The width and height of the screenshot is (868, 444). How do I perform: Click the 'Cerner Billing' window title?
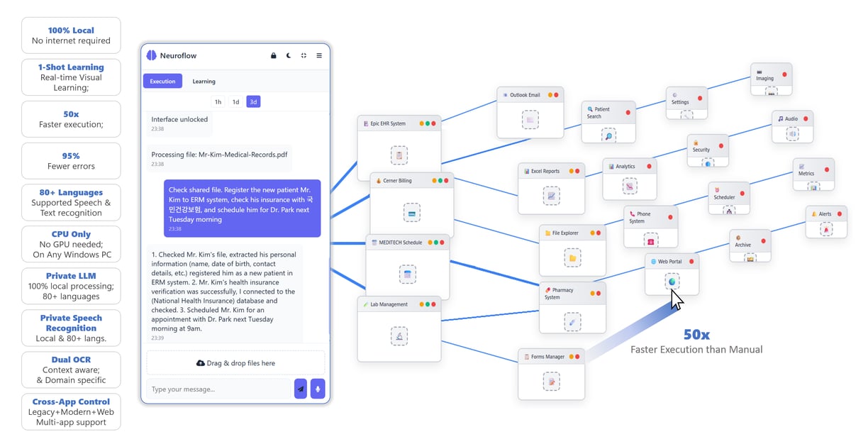tap(396, 181)
